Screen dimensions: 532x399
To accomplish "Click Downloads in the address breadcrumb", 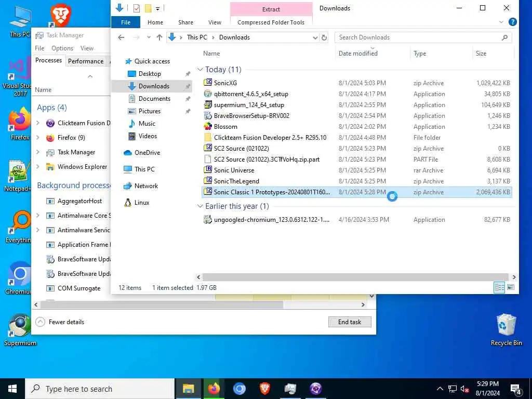I will point(234,37).
